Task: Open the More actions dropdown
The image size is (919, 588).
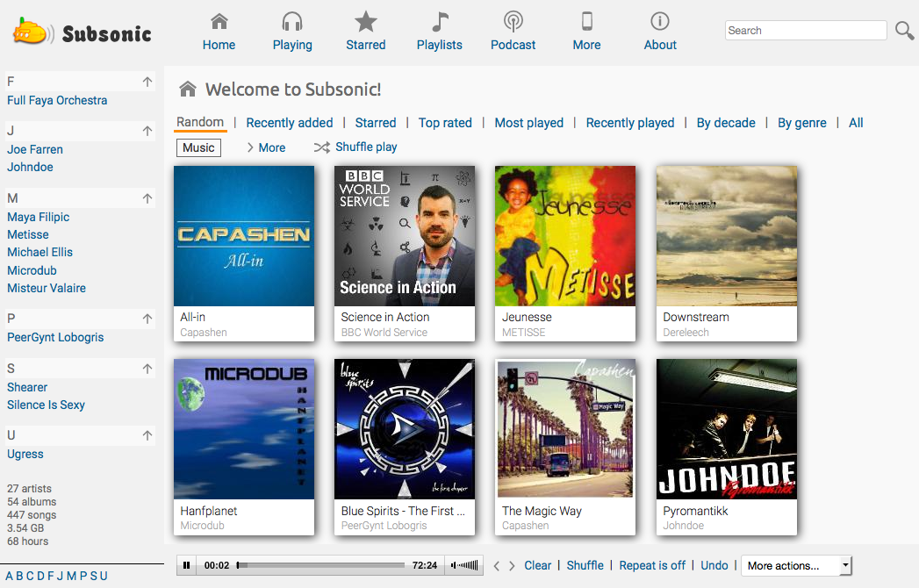Action: [796, 566]
